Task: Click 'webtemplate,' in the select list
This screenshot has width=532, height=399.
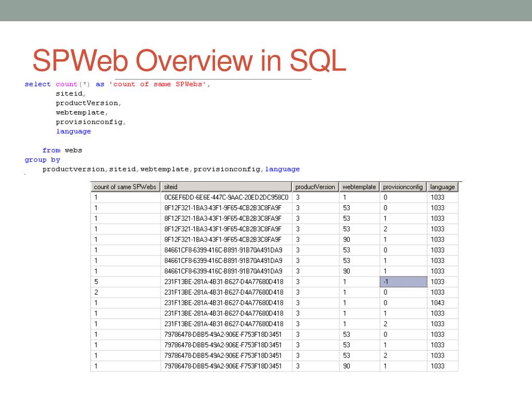Action: point(82,112)
